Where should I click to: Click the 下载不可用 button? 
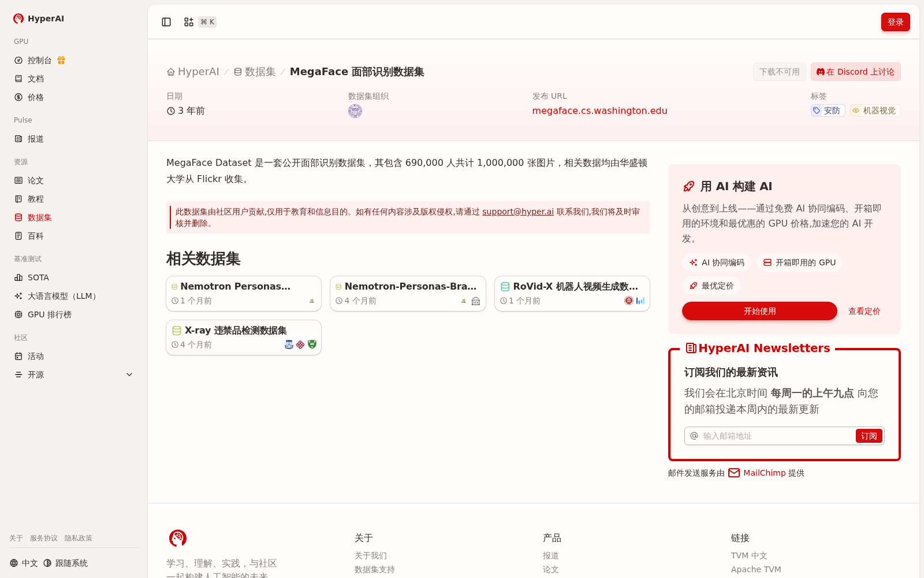click(779, 72)
